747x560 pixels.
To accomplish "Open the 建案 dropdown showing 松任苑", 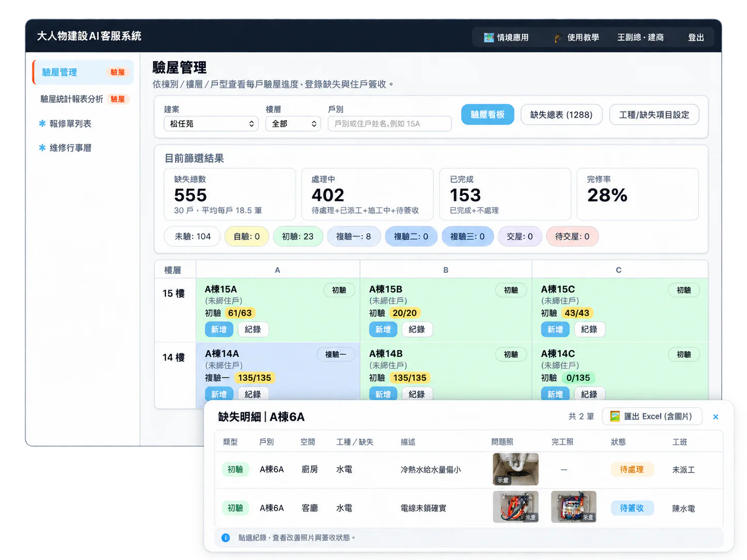I will (x=211, y=124).
